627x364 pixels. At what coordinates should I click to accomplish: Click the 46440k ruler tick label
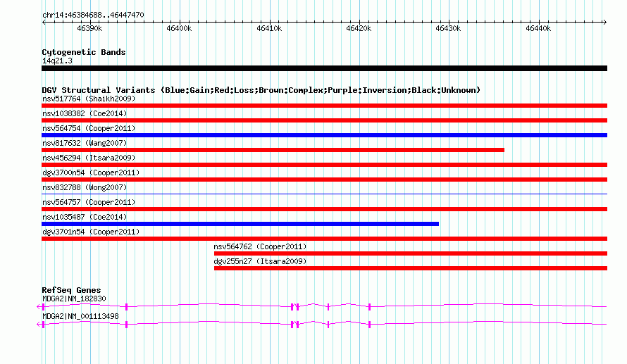[538, 28]
